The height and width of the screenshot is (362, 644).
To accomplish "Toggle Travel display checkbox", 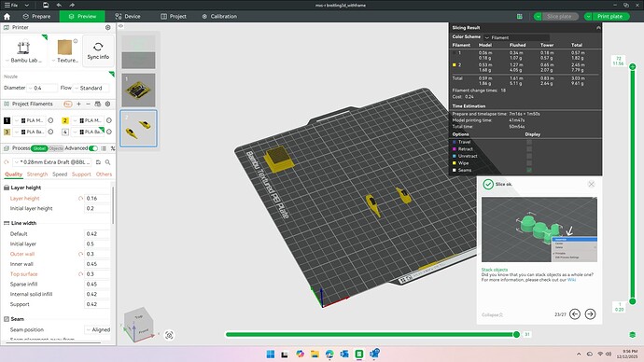I will click(529, 142).
